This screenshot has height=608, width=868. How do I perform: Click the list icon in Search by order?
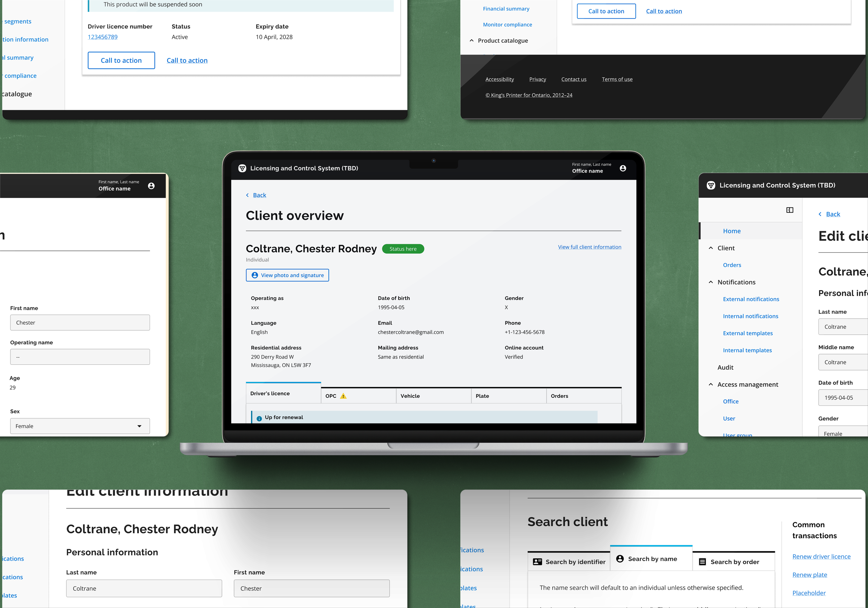702,561
